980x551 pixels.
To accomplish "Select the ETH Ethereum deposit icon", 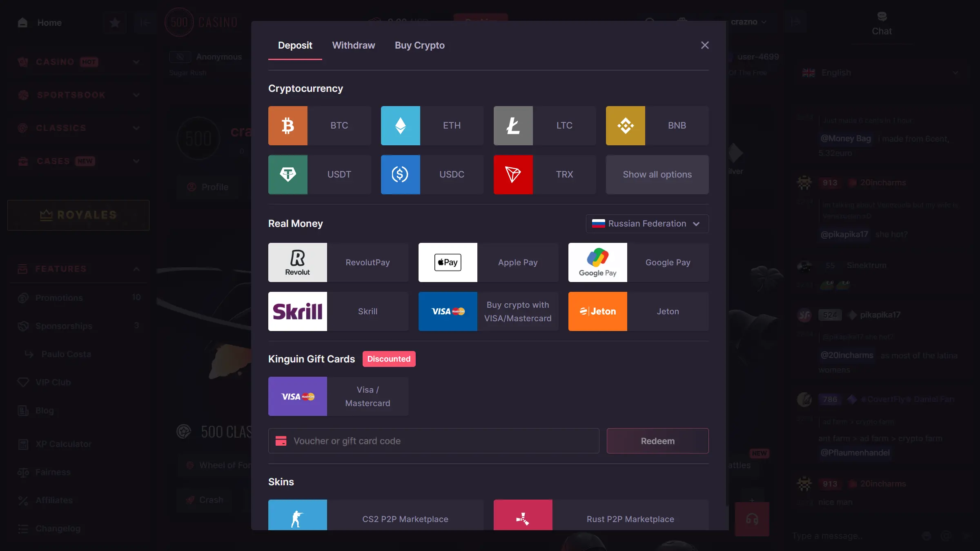I will point(401,126).
